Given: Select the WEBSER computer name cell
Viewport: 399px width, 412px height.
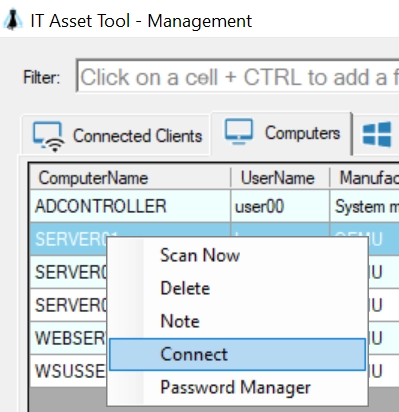Looking at the screenshot, I should 69,338.
